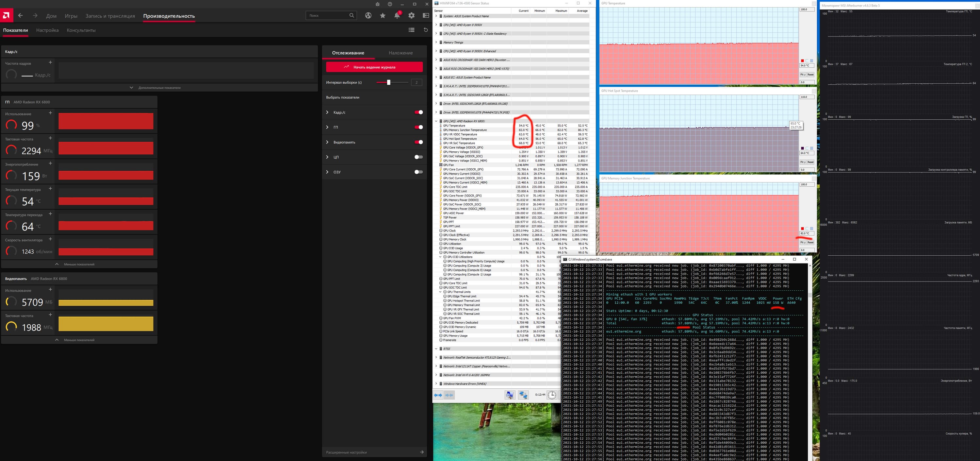Expand Дополнительные показатели under frame rate

click(159, 88)
